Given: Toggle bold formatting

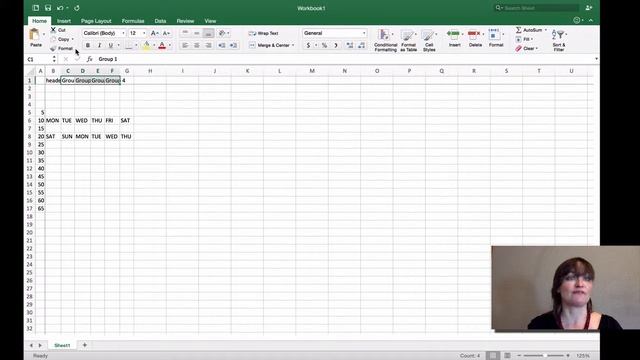Looking at the screenshot, I should (87, 45).
